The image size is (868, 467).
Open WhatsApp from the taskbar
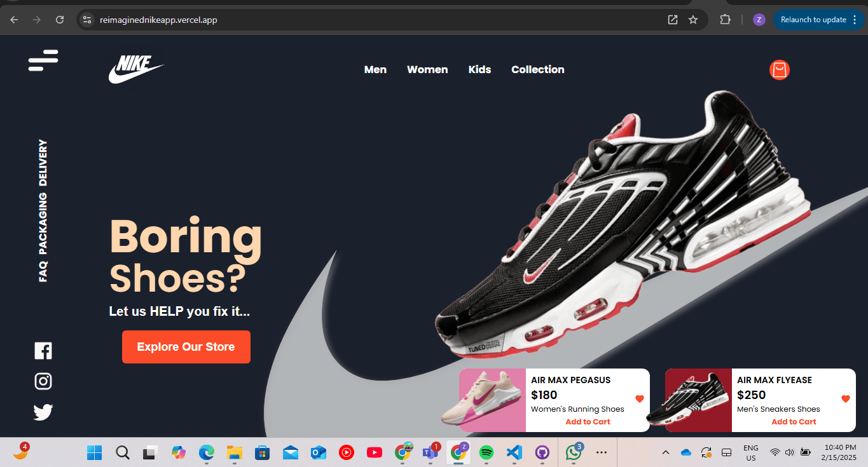(574, 452)
